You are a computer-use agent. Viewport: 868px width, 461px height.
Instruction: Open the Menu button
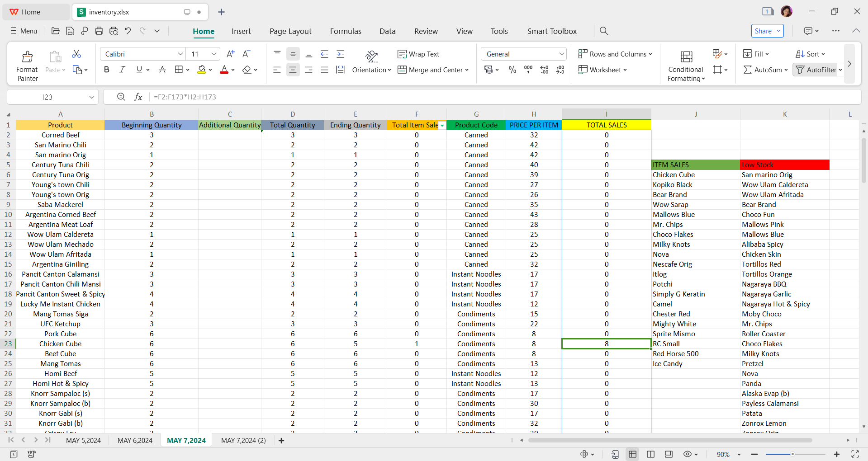click(x=24, y=31)
